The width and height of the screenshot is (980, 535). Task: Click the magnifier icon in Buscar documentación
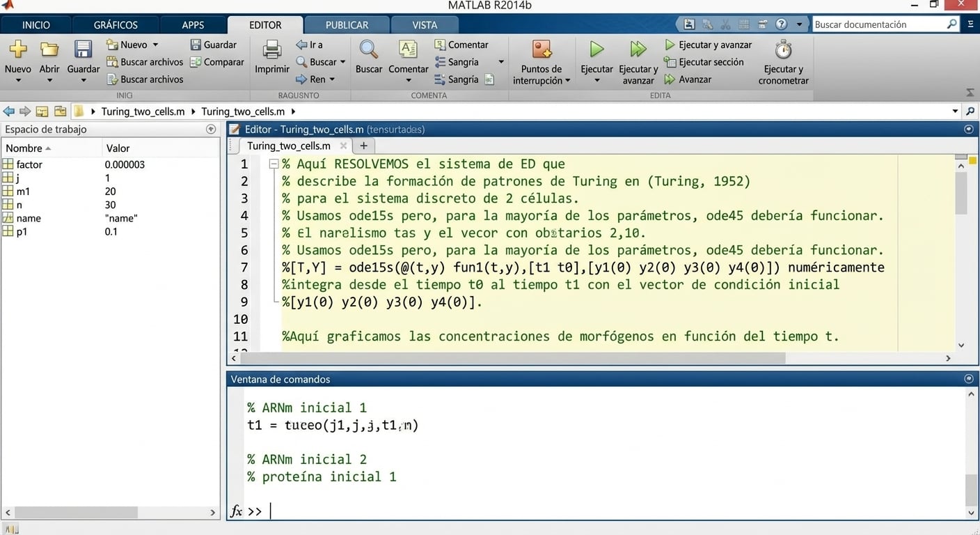click(x=952, y=24)
